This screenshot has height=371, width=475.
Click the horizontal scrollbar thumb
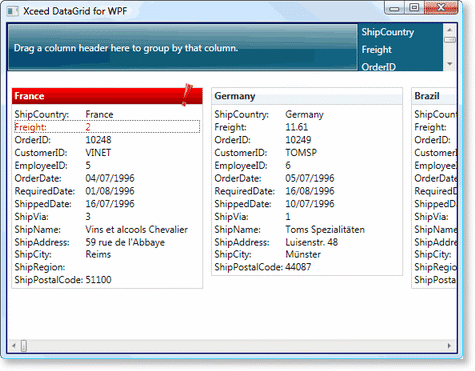pyautogui.click(x=24, y=346)
